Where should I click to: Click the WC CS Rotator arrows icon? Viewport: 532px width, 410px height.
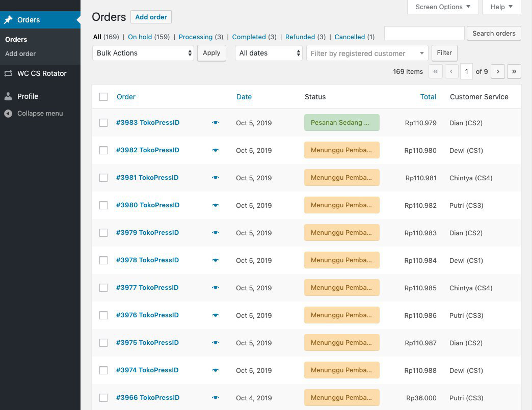(8, 73)
